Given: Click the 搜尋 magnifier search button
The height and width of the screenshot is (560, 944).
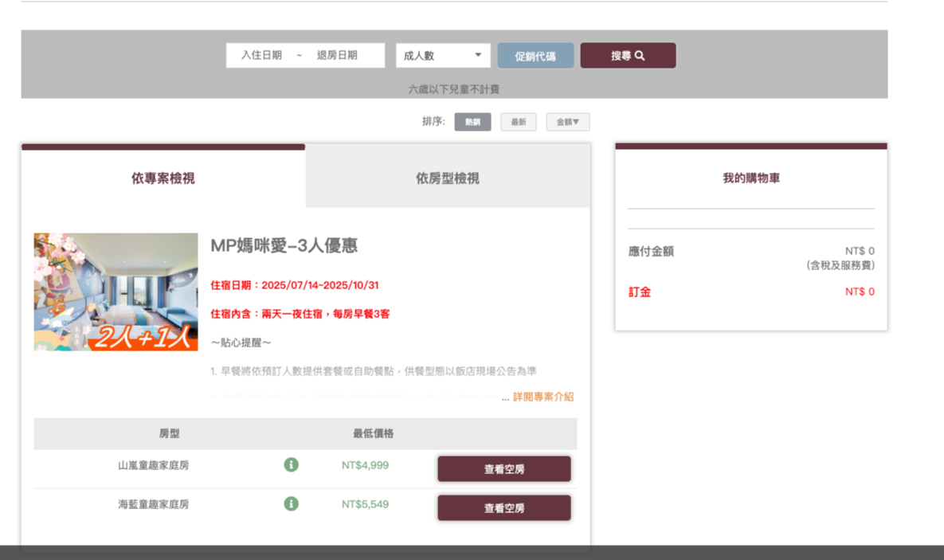Looking at the screenshot, I should pos(628,56).
